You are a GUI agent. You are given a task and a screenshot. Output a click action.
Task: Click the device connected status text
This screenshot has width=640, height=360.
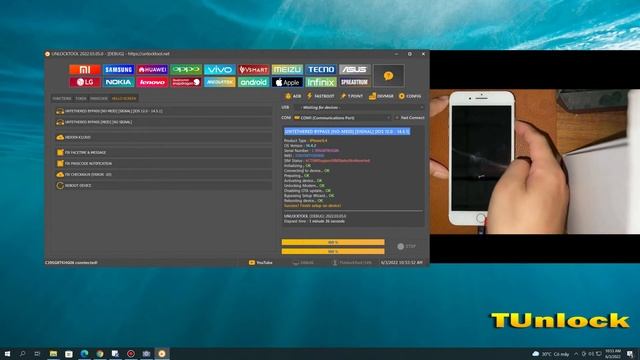pyautogui.click(x=71, y=262)
